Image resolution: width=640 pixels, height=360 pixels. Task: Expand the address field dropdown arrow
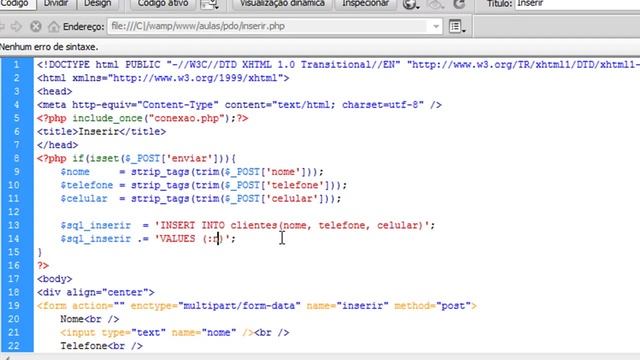tap(436, 27)
